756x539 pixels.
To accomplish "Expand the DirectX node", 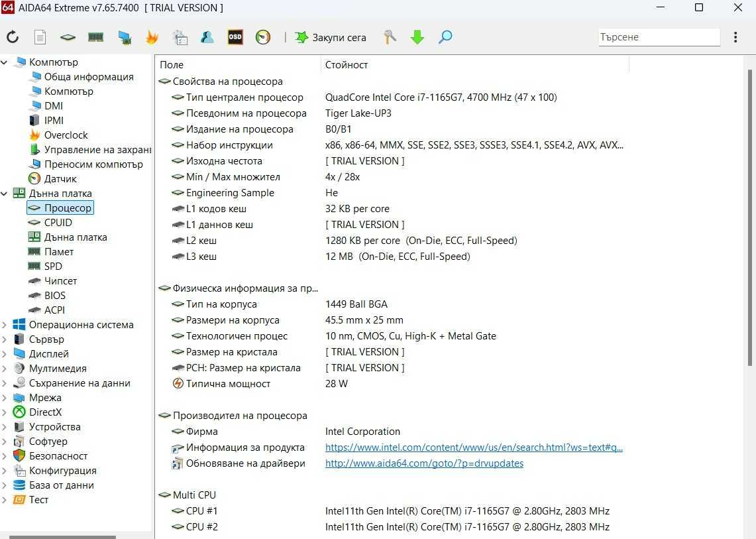I will 5,412.
